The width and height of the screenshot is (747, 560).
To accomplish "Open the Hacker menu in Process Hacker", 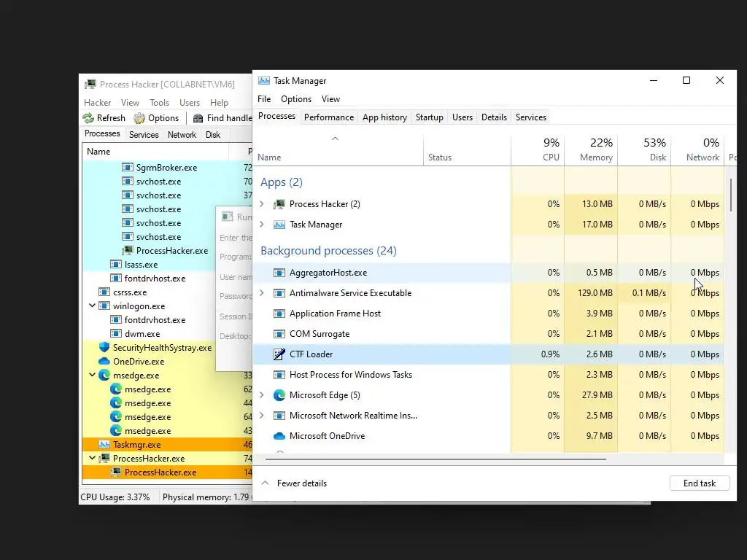I will 97,103.
